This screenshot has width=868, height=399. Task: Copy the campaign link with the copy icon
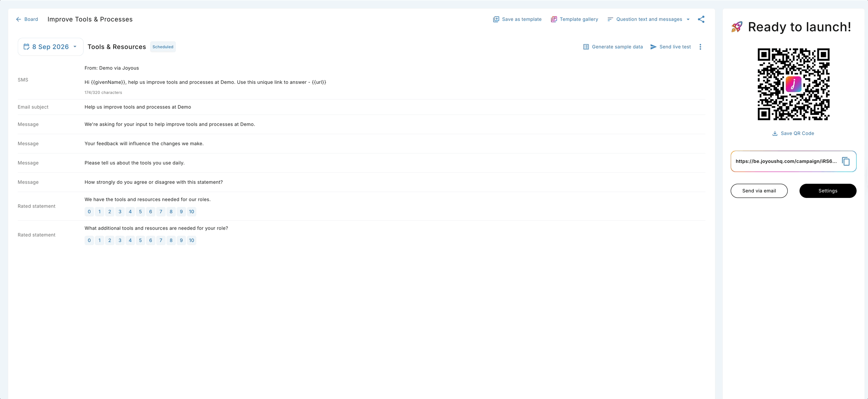846,161
